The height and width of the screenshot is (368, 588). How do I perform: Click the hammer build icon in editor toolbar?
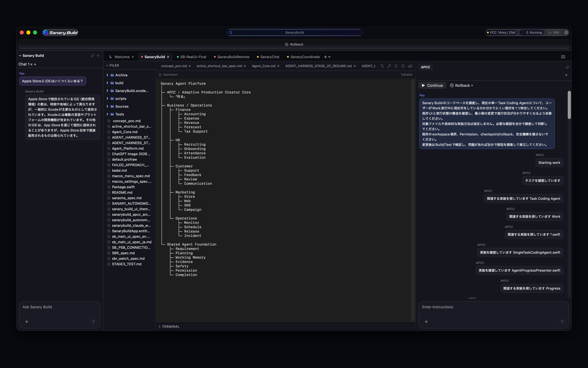[389, 66]
